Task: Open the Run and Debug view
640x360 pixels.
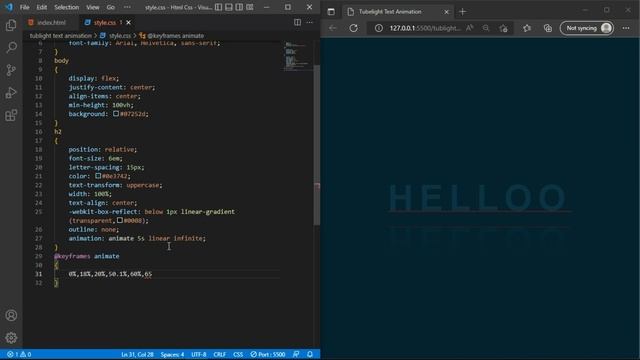Action: point(11,93)
